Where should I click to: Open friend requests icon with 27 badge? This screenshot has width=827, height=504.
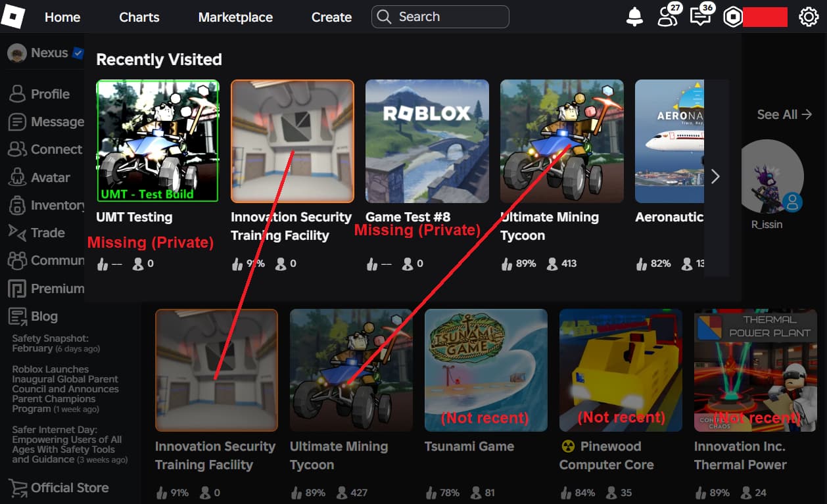[668, 16]
